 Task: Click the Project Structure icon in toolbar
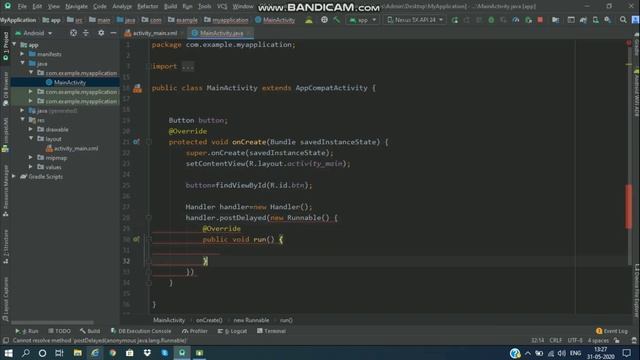pyautogui.click(x=556, y=20)
